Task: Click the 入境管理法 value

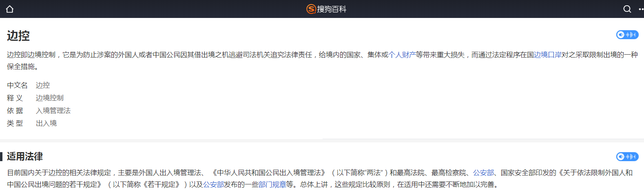Action: point(53,111)
